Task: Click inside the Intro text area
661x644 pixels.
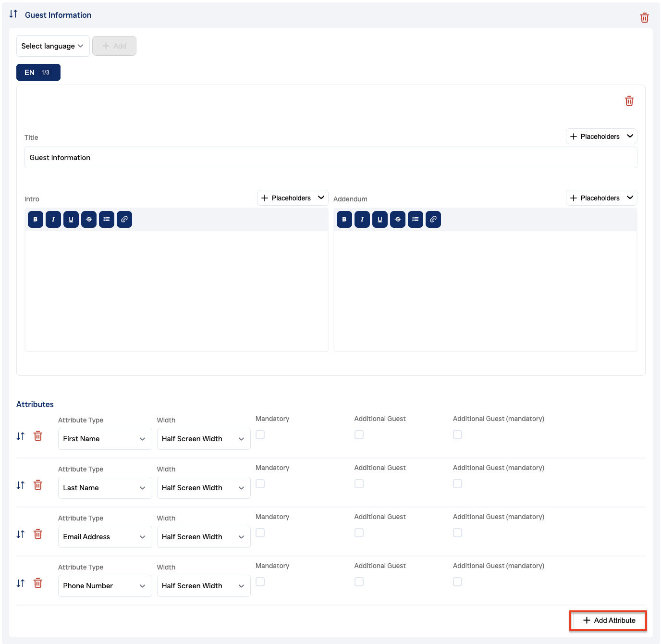Action: click(176, 291)
